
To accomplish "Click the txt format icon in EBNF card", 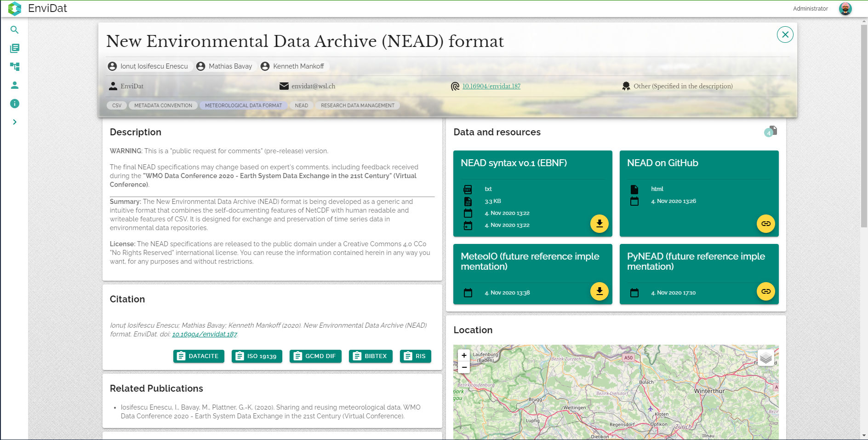I will pos(468,189).
